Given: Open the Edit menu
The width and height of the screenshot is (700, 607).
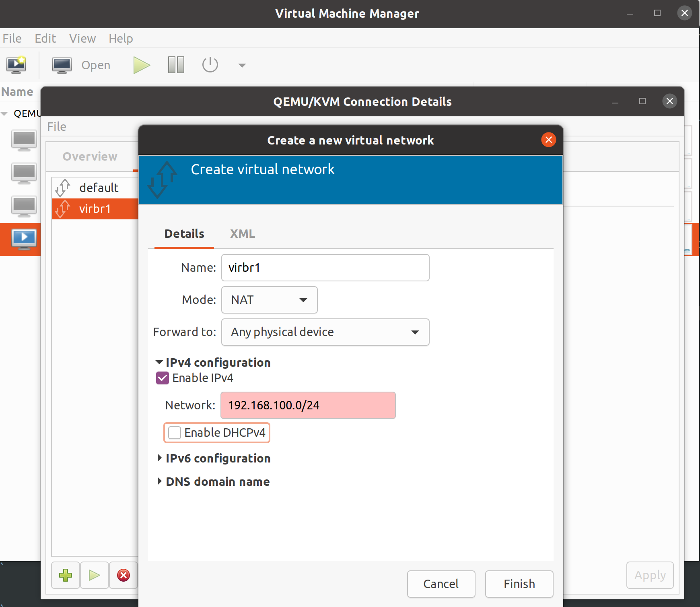Looking at the screenshot, I should pyautogui.click(x=45, y=39).
